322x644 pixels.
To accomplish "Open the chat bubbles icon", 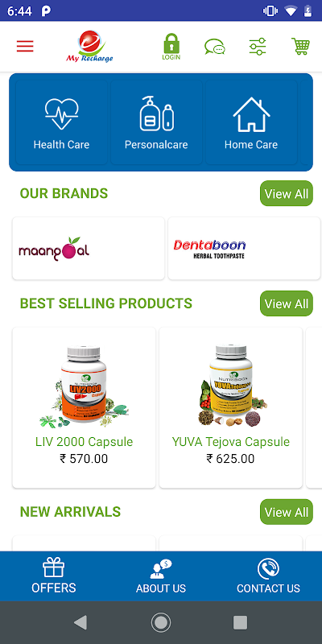I will pos(215,47).
